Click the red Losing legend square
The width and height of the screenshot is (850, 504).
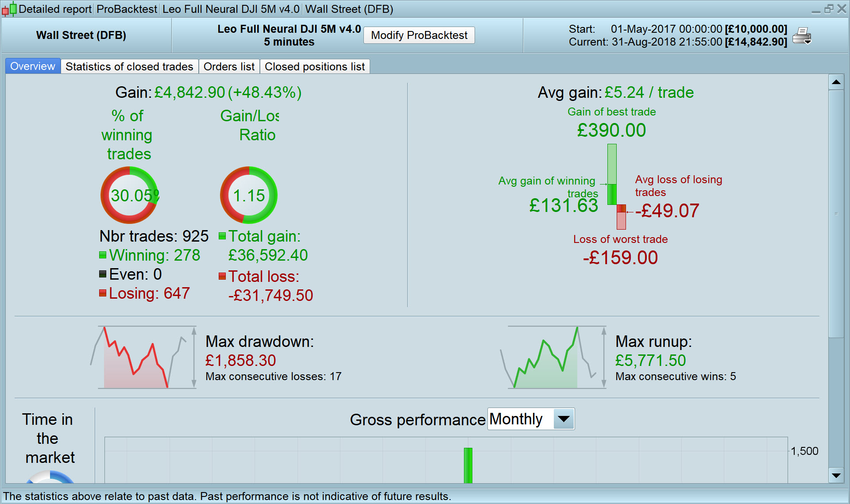pyautogui.click(x=103, y=293)
